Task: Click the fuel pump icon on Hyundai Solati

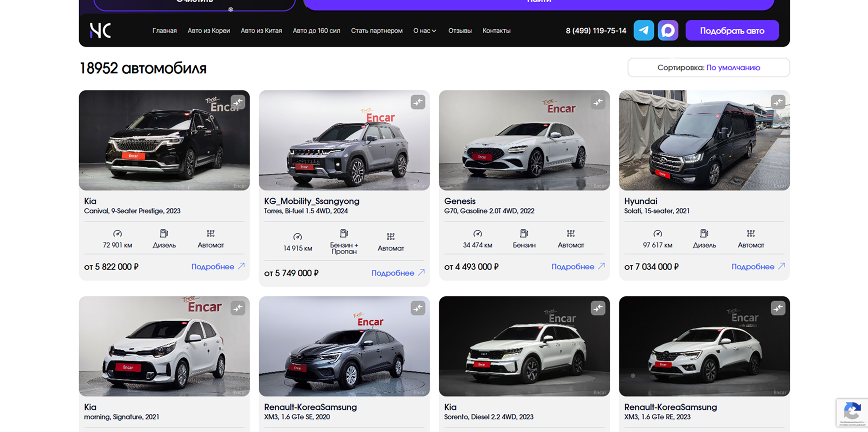Action: (x=704, y=234)
